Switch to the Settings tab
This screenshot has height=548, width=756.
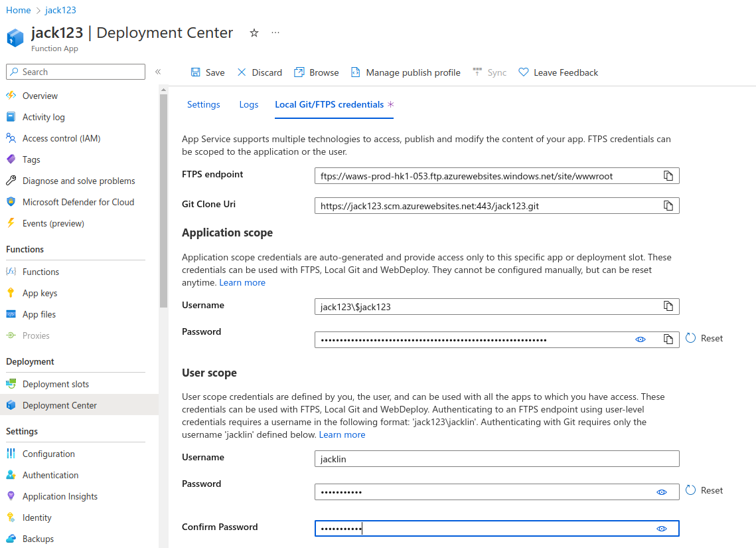tap(204, 104)
